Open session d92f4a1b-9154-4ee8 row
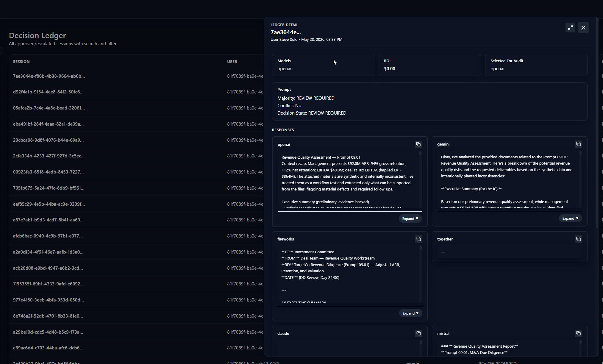The image size is (603, 364). (136, 92)
